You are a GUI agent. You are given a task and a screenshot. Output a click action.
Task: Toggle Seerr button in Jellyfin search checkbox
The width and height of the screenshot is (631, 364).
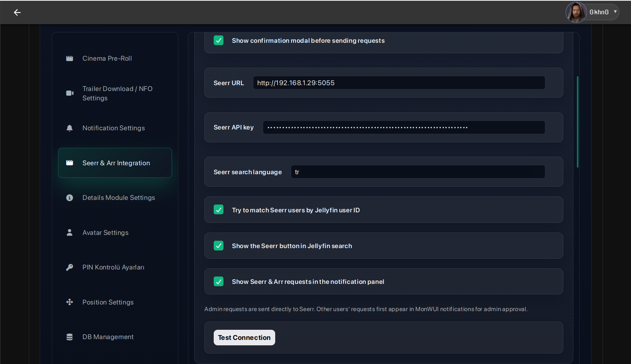pyautogui.click(x=219, y=246)
